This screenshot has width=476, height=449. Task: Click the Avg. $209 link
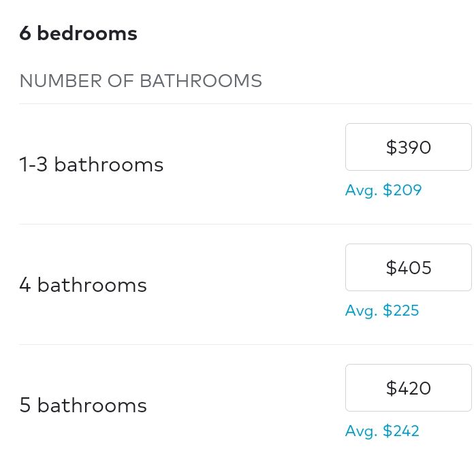383,190
